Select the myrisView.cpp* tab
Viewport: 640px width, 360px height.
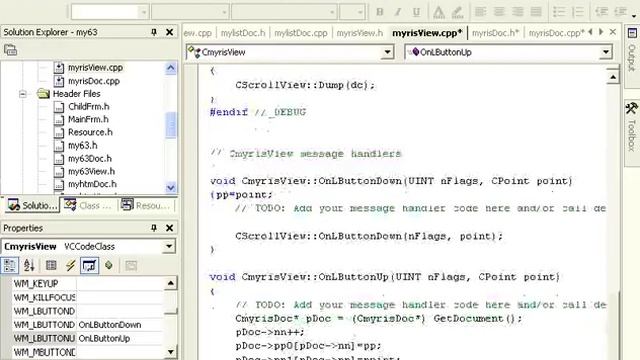pos(427,33)
